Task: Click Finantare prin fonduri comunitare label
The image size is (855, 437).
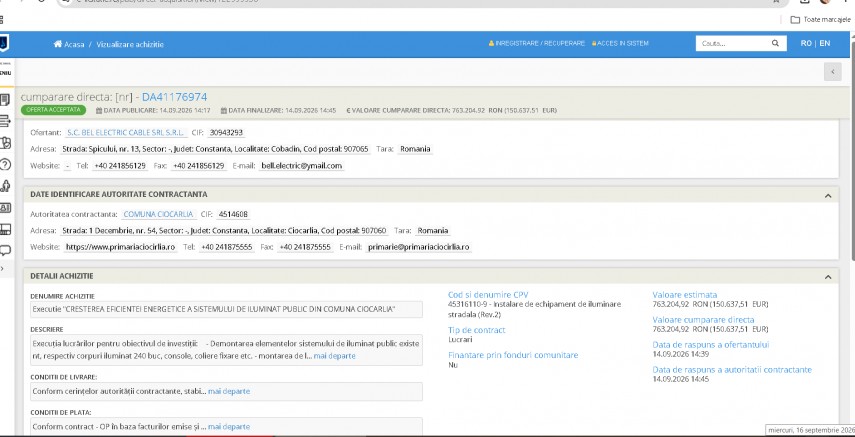Action: tap(513, 355)
